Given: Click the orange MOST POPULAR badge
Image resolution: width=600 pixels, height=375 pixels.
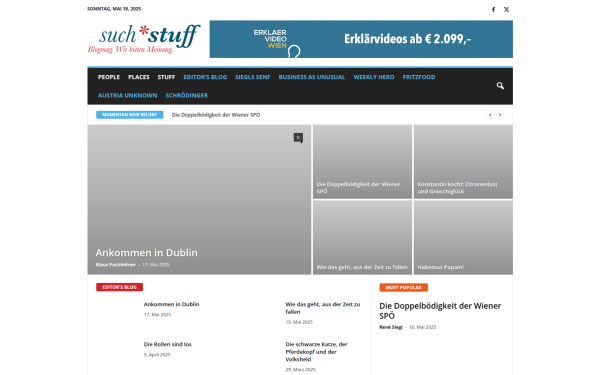Looking at the screenshot, I should (404, 287).
